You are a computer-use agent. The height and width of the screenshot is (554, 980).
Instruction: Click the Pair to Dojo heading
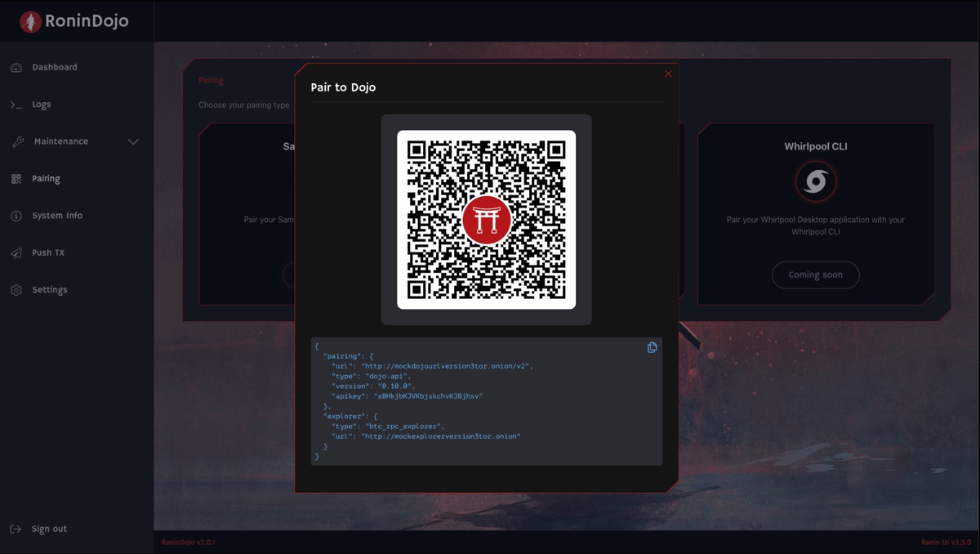click(343, 87)
